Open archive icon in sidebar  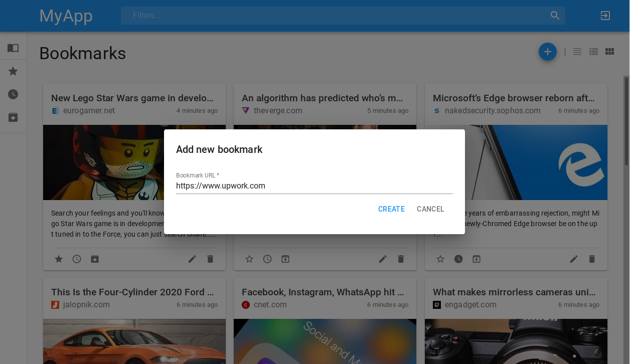tap(13, 117)
